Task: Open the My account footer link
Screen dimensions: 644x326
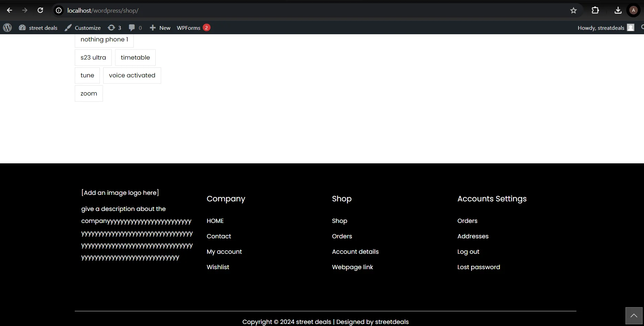Action: point(224,252)
